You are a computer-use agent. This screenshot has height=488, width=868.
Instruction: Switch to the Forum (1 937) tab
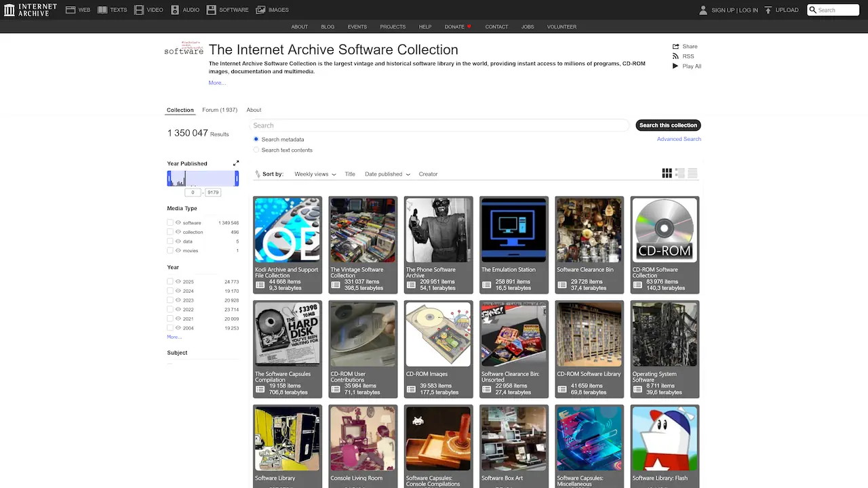coord(219,110)
